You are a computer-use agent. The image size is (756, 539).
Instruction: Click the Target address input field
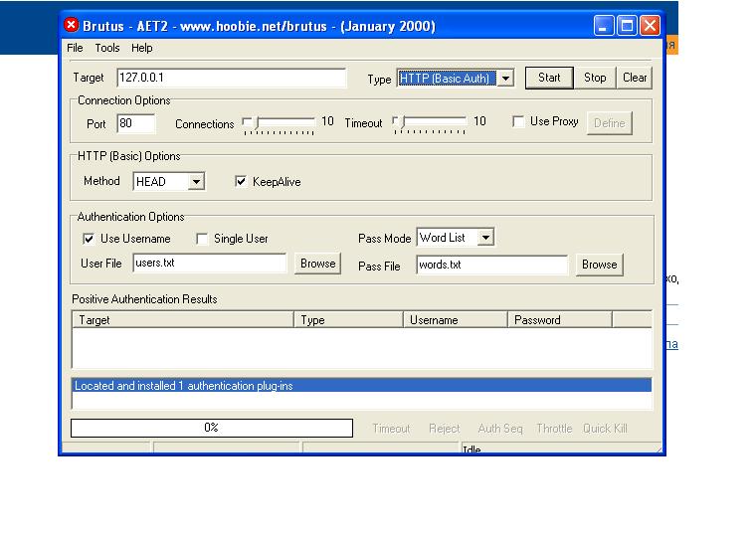(230, 78)
